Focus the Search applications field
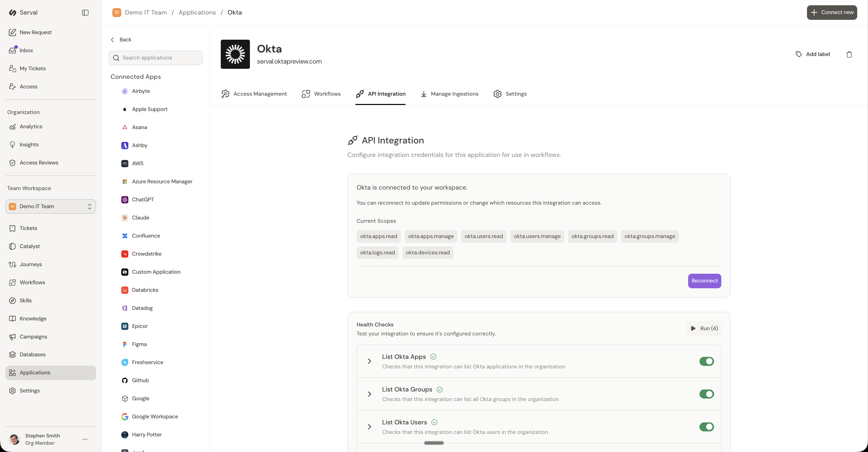868x452 pixels. point(155,58)
